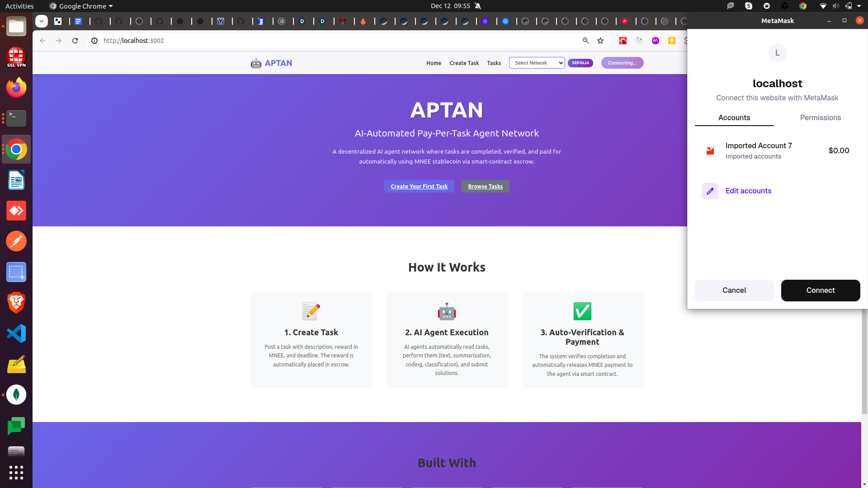Click the APTAN robot logo
868x488 pixels.
[256, 63]
